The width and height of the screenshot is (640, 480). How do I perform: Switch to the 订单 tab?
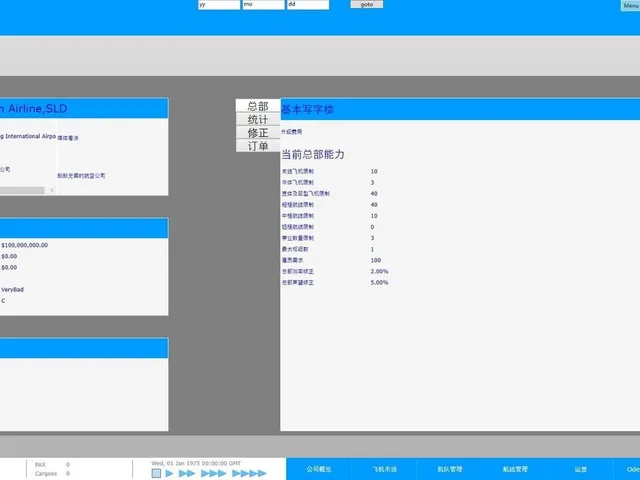pyautogui.click(x=258, y=146)
